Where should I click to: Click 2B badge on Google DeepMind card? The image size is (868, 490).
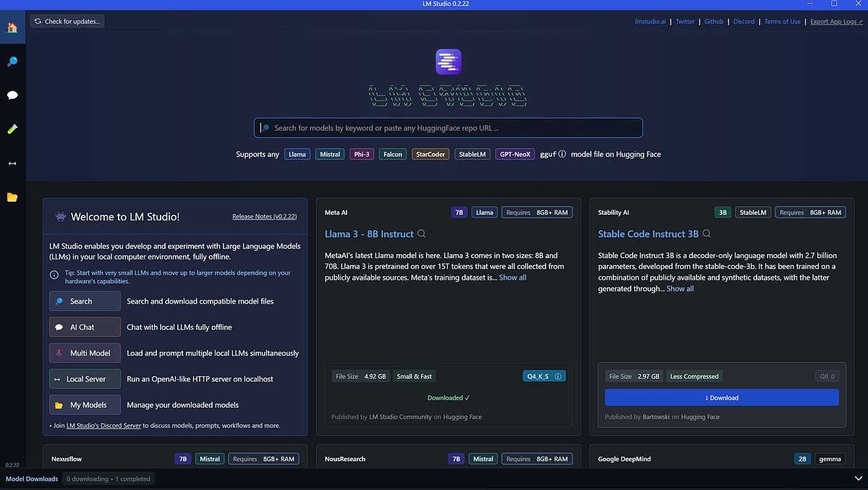[x=802, y=459]
